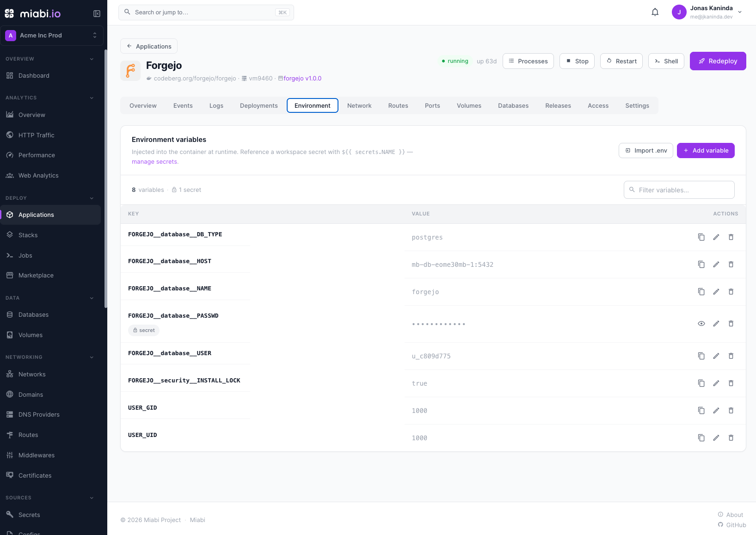Copy FORGEJO__database__HOST value

pyautogui.click(x=701, y=264)
